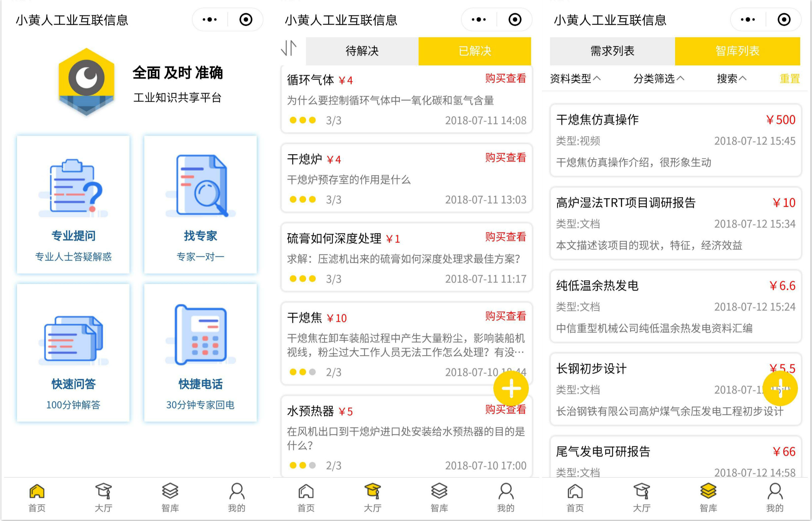The image size is (812, 521).
Task: Expand the 分类筛选 filter dropdown
Action: coord(658,79)
